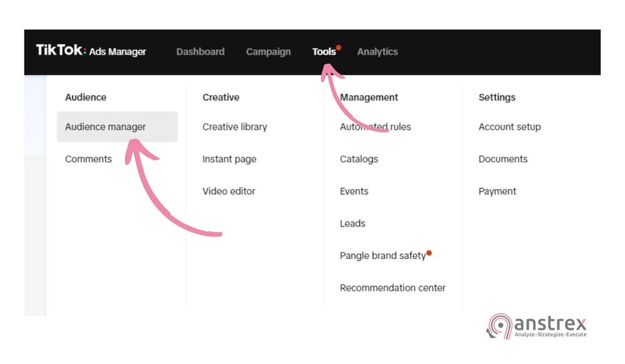Launch the Video editor
The image size is (625, 364).
[x=229, y=191]
